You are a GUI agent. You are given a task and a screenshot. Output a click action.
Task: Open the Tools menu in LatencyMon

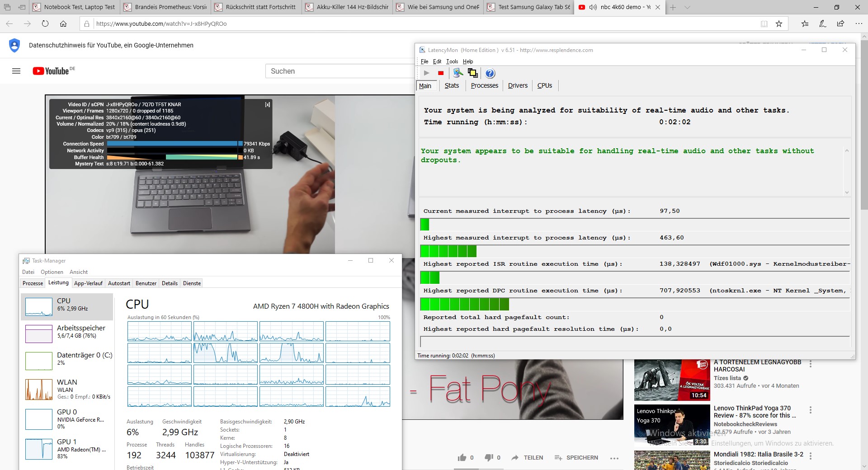(x=452, y=61)
